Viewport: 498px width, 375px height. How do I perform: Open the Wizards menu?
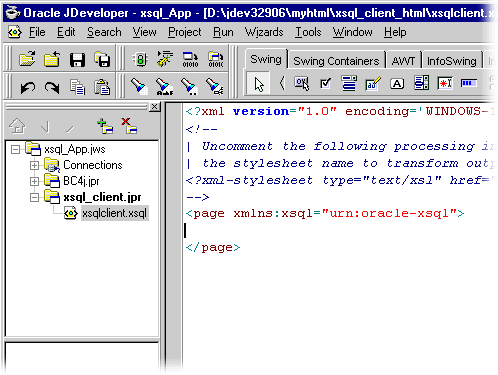[264, 32]
